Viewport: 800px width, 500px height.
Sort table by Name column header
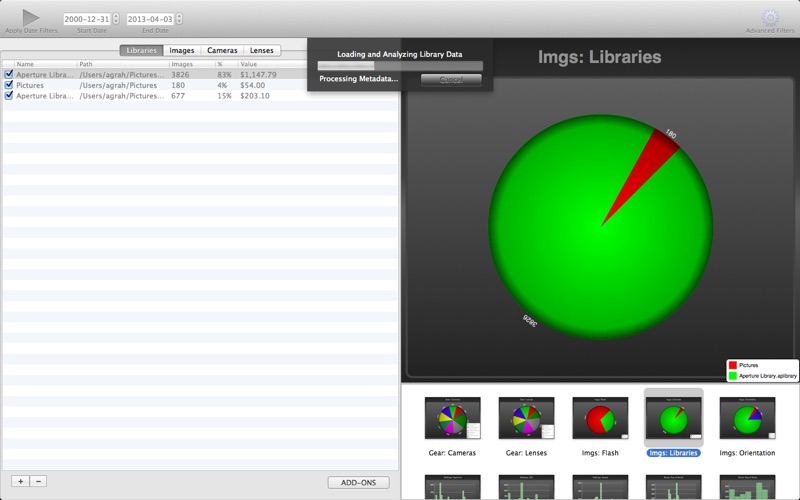point(46,64)
